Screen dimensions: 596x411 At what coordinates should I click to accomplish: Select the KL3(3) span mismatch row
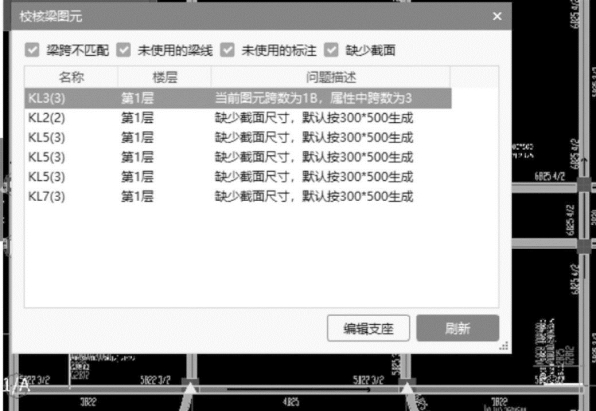pyautogui.click(x=238, y=98)
